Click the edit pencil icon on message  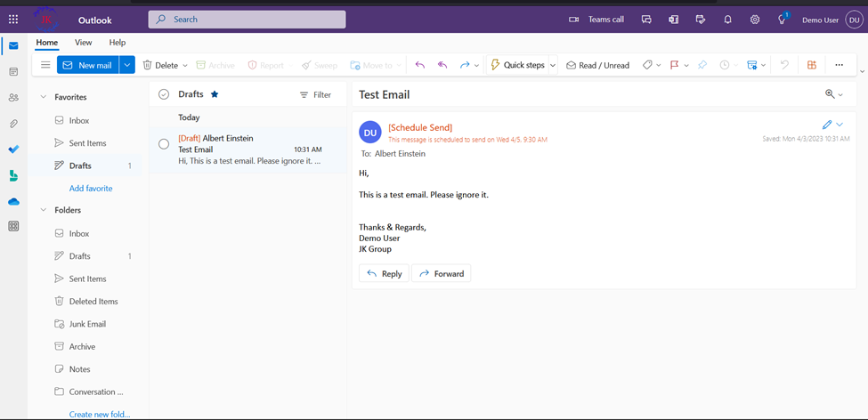[x=826, y=125]
